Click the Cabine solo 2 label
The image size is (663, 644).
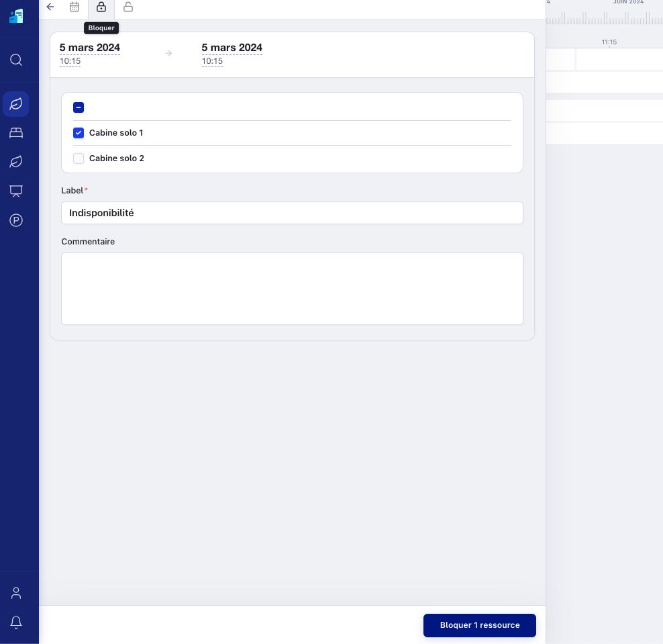(116, 158)
